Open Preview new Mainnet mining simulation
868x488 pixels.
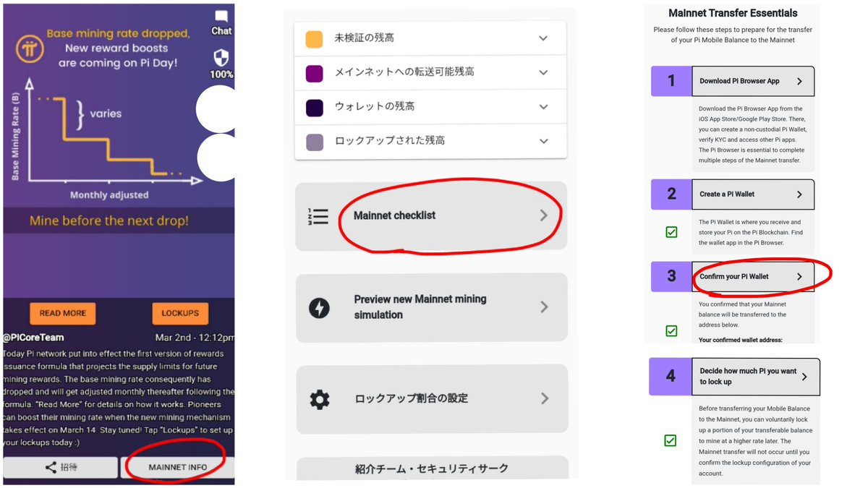click(x=431, y=307)
